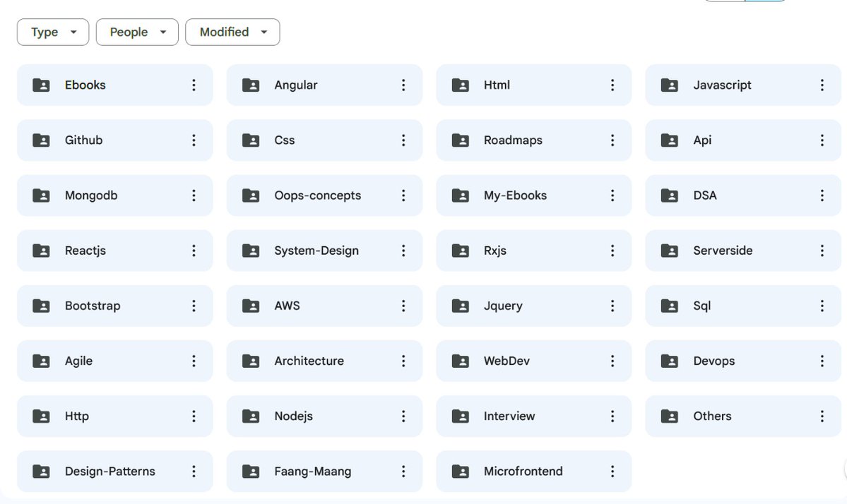Open more actions for DSA folder

click(822, 196)
